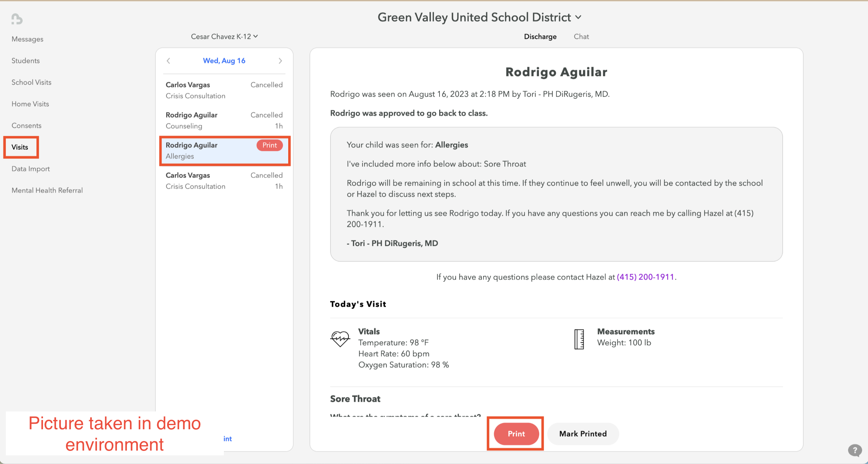Select Visits in the sidebar
Viewport: 868px width, 464px height.
[x=20, y=147]
